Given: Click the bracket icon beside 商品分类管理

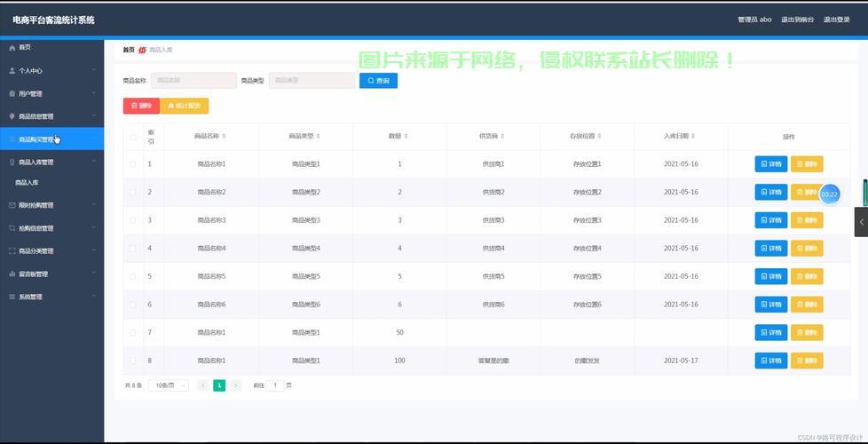Looking at the screenshot, I should [x=12, y=250].
